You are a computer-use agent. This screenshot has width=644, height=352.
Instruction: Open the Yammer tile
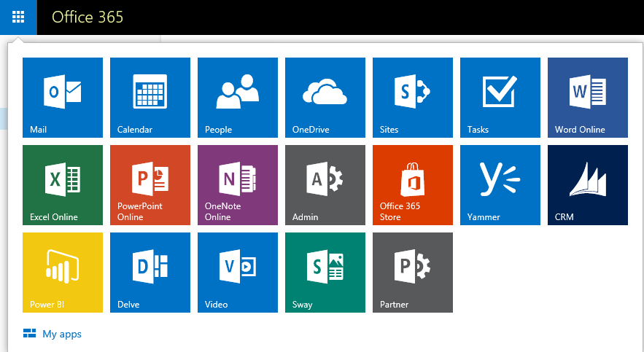[x=500, y=185]
